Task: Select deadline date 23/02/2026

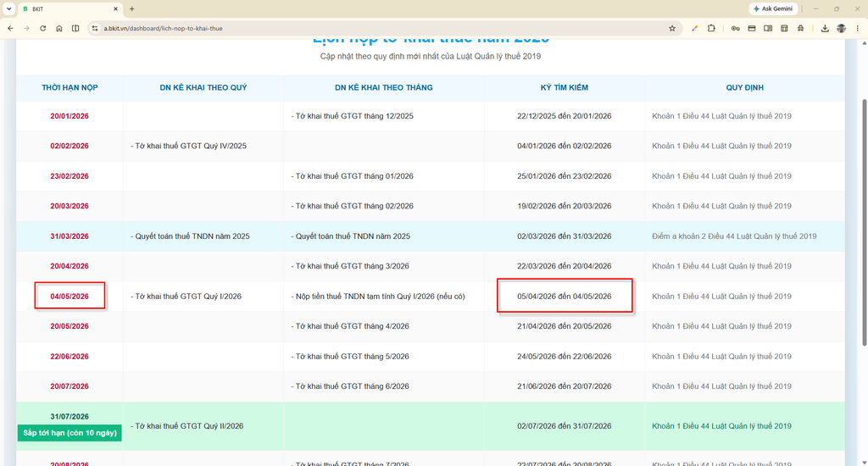Action: [x=70, y=176]
